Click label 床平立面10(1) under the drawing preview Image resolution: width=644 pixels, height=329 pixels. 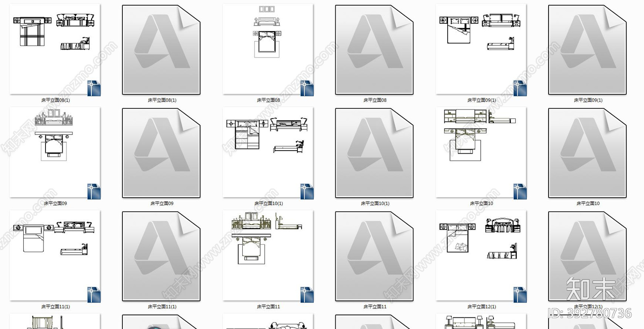point(268,203)
